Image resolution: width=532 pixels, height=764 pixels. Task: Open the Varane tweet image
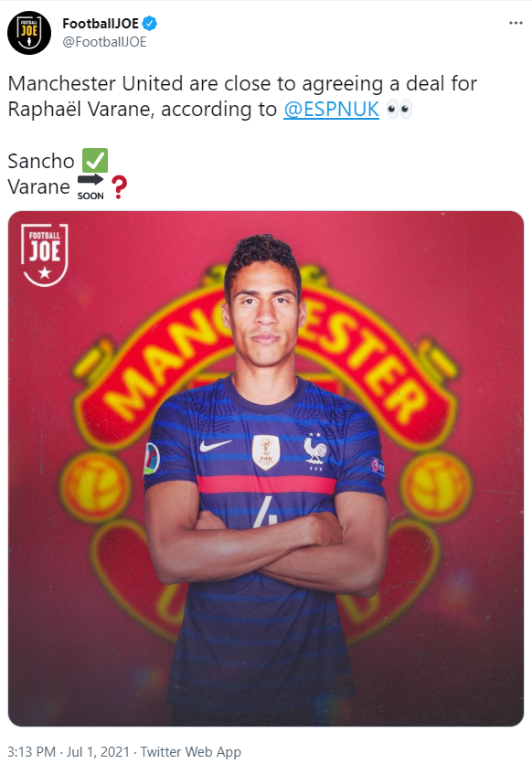pyautogui.click(x=266, y=468)
